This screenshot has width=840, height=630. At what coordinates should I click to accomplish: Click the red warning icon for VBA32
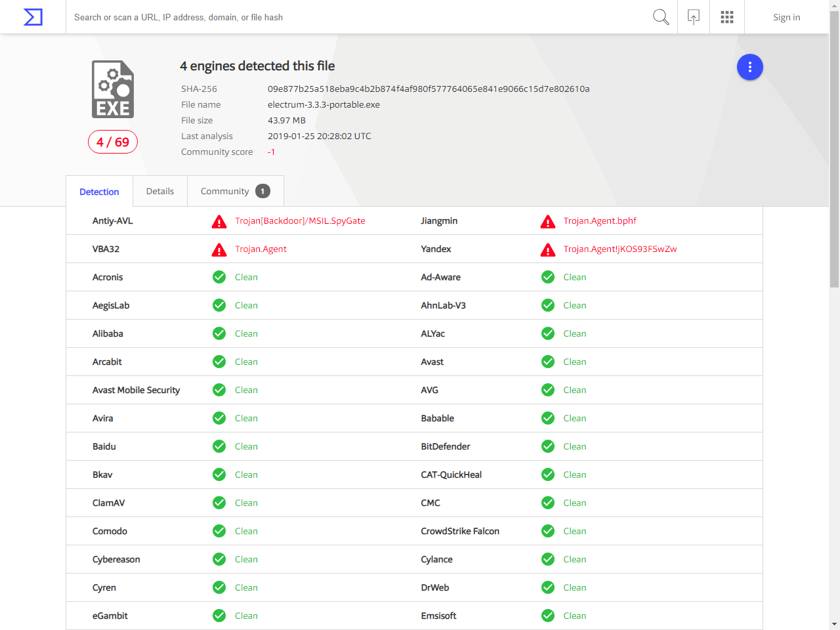(x=219, y=250)
